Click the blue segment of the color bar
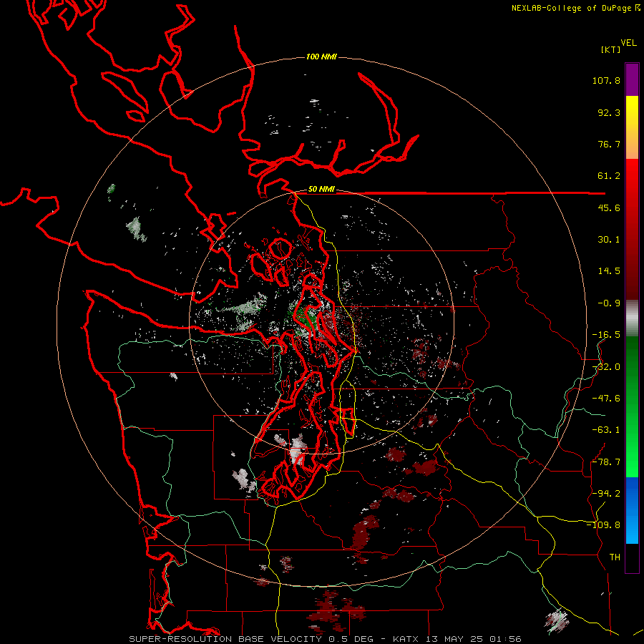This screenshot has width=644, height=644. point(632,510)
